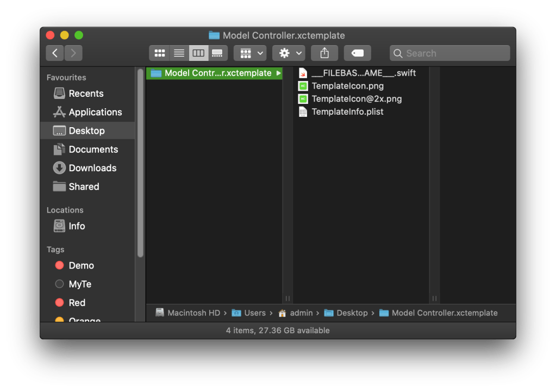Viewport: 556px width, 392px height.
Task: Click the Share toolbar button
Action: tap(324, 53)
